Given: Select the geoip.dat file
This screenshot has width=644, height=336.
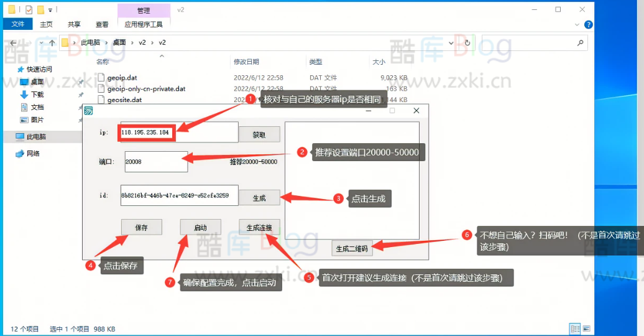Looking at the screenshot, I should 122,78.
